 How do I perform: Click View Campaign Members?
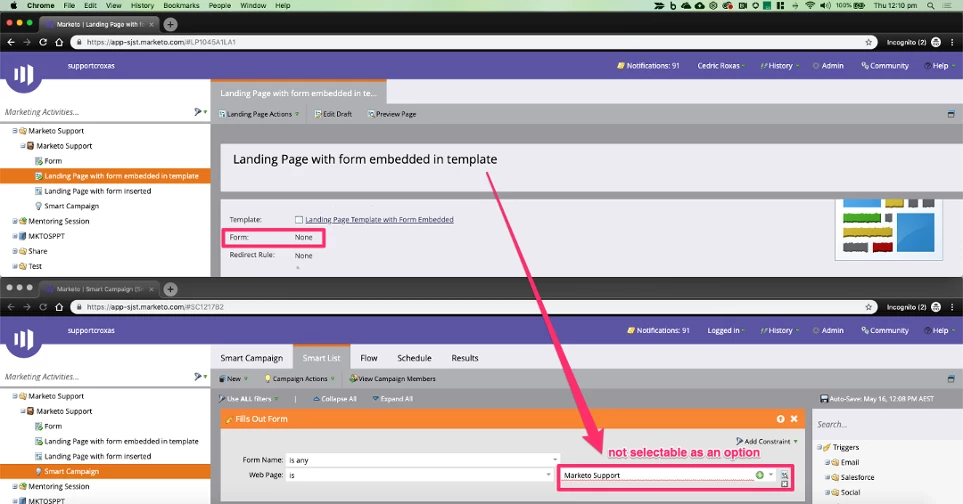tap(392, 379)
